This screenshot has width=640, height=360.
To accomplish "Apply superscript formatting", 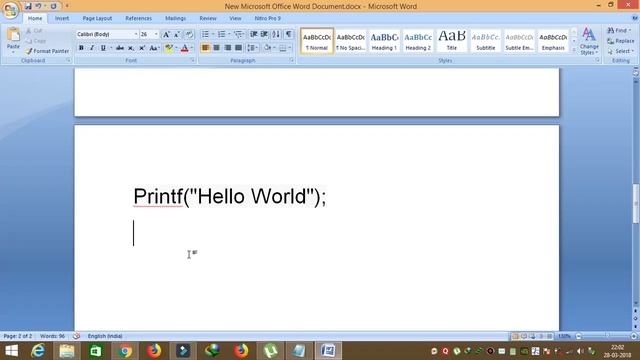I will (x=142, y=48).
